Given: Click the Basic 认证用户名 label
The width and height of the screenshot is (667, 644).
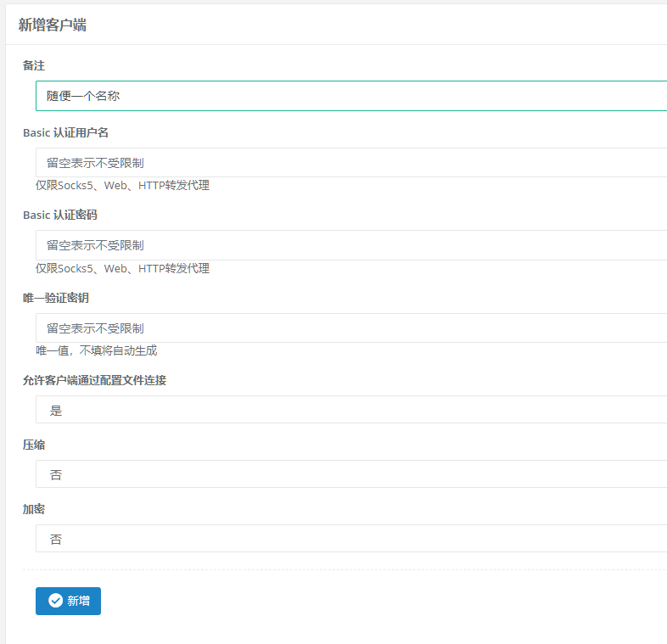Looking at the screenshot, I should [x=65, y=132].
